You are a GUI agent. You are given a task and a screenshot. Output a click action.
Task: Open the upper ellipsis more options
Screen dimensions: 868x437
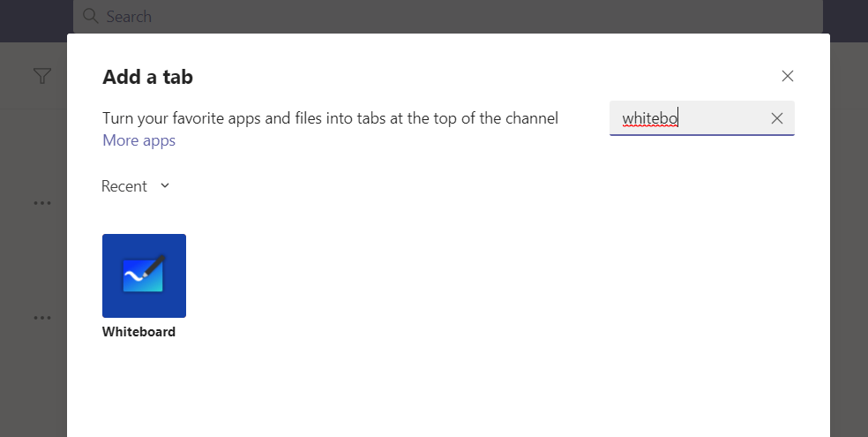pos(41,203)
